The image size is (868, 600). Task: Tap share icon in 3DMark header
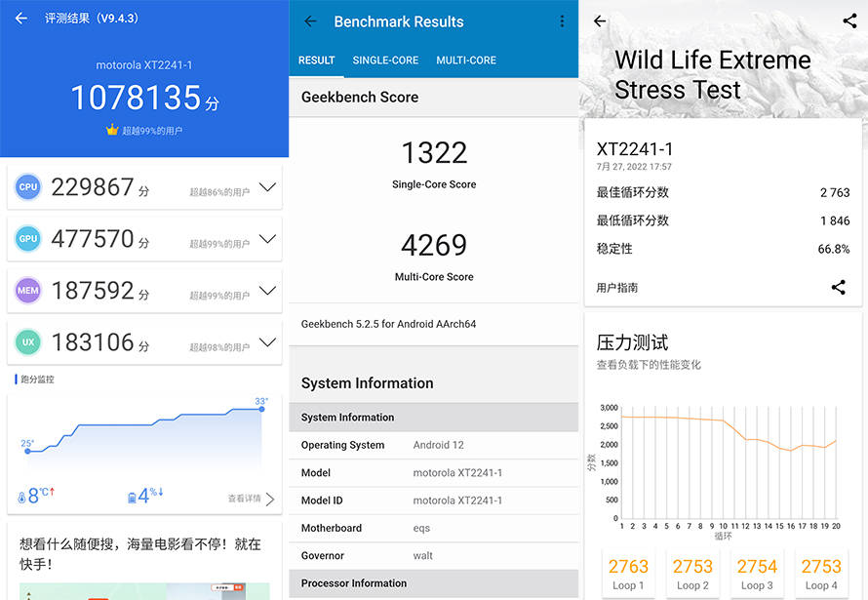point(848,21)
